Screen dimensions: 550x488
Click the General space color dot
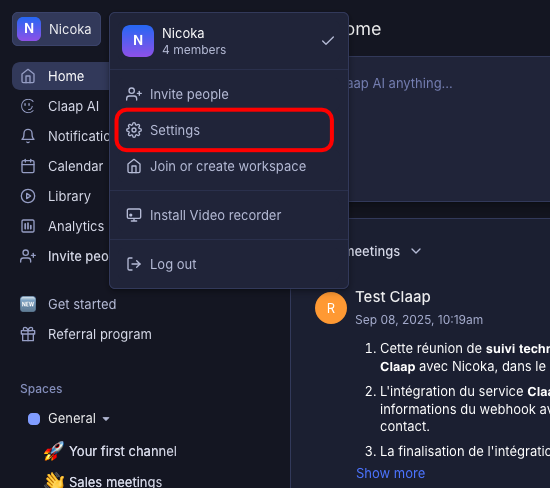click(34, 419)
